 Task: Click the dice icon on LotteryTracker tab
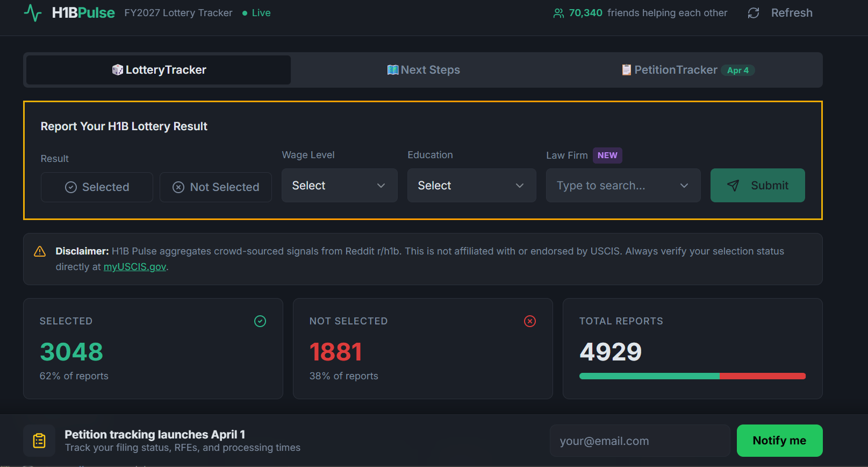click(x=117, y=70)
